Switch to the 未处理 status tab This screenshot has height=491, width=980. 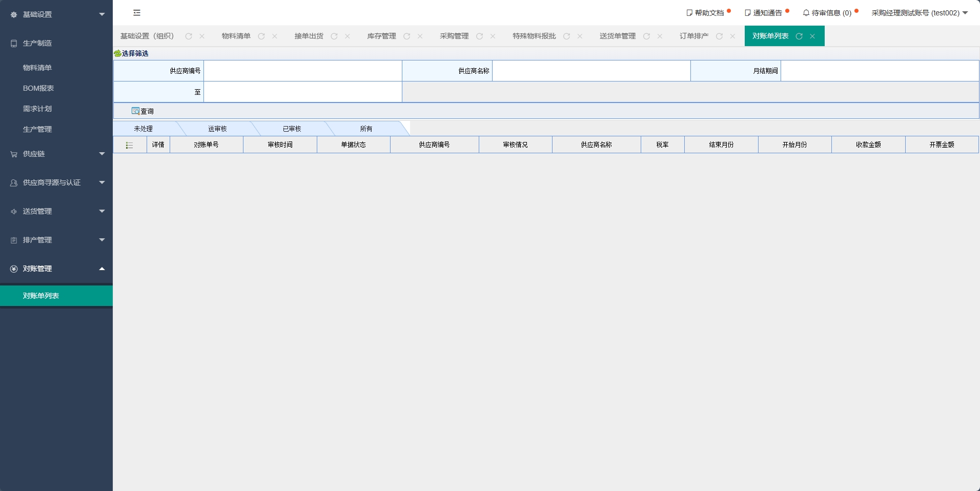click(144, 129)
